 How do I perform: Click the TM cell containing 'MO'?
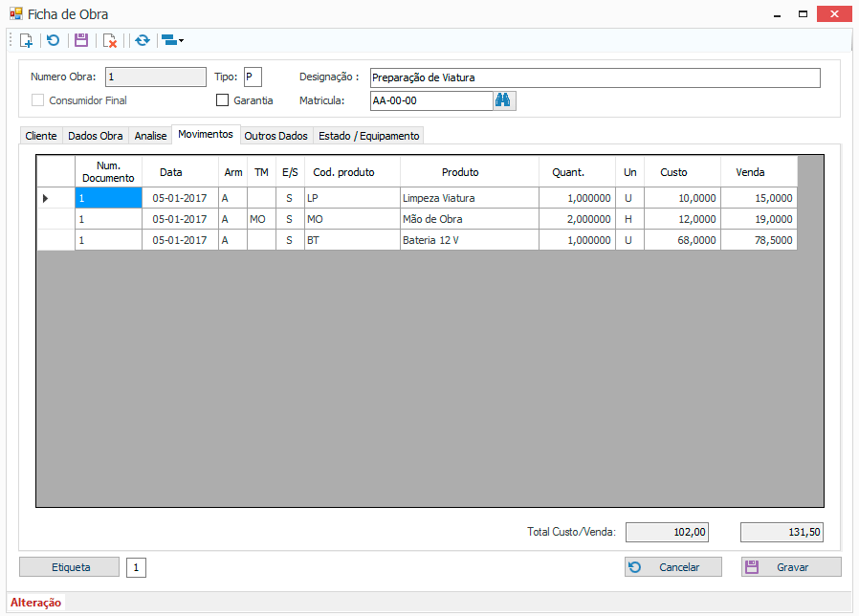click(x=261, y=219)
